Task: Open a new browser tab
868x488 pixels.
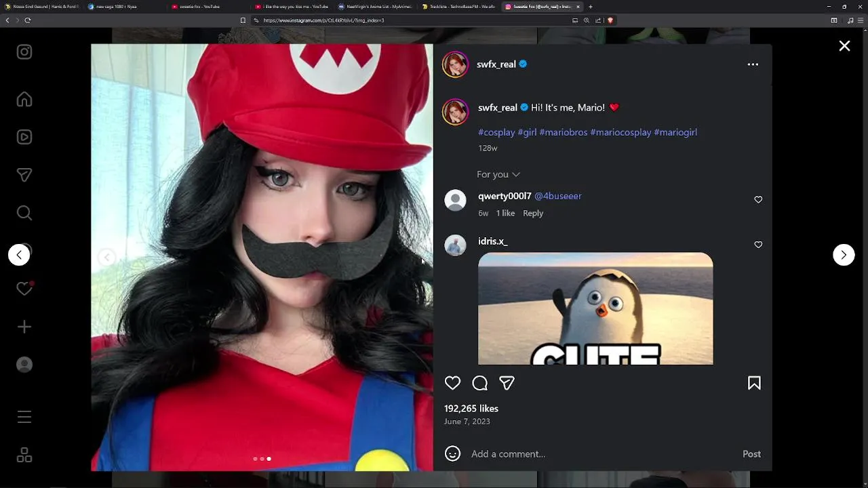Action: 590,7
